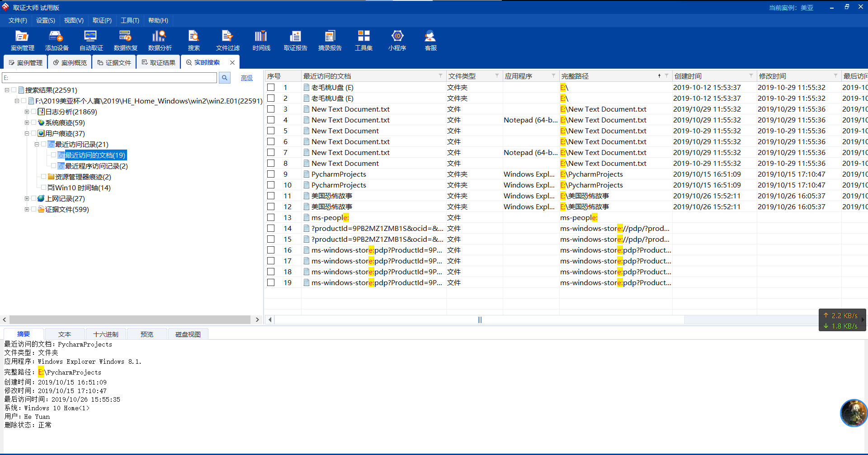Switch to the 取证结果 tab
Viewport: 868px width, 455px height.
pos(158,62)
